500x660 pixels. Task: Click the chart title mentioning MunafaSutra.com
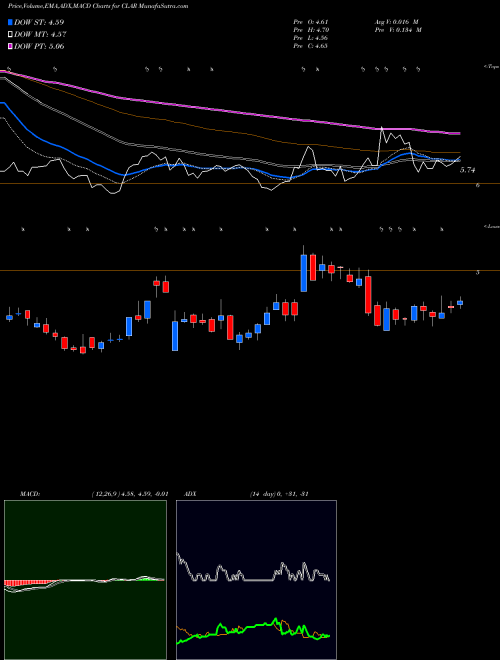point(98,6)
